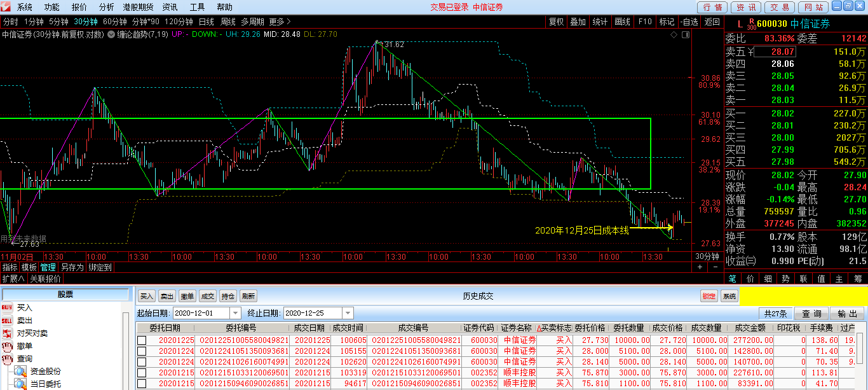The image size is (868, 390).
Task: Click the 复权 chart toolbar item
Action: click(x=556, y=22)
